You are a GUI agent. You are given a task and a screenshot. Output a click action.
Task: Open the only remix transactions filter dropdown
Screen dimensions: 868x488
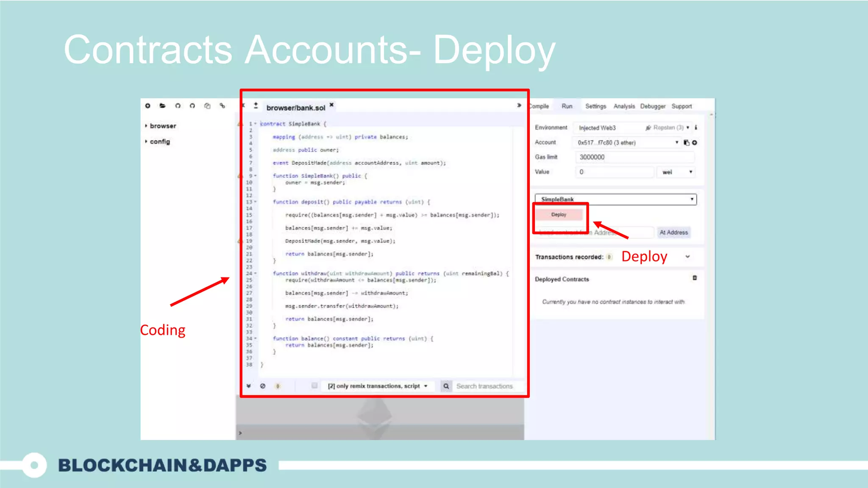pos(378,386)
